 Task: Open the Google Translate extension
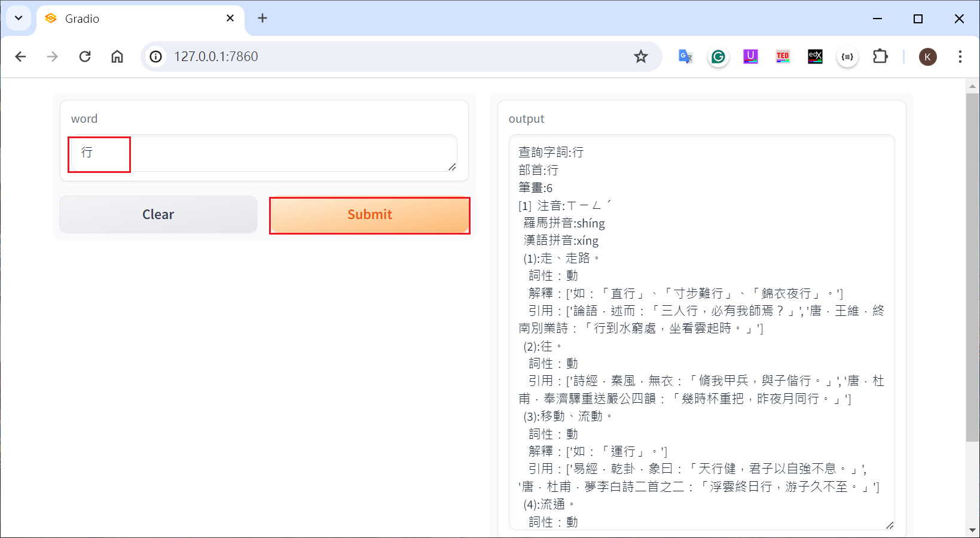tap(685, 56)
